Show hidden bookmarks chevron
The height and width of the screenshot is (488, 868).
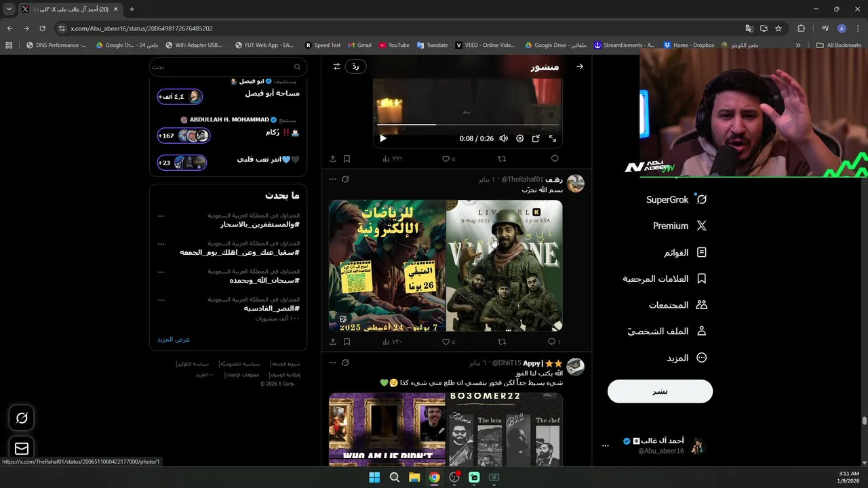coord(798,45)
